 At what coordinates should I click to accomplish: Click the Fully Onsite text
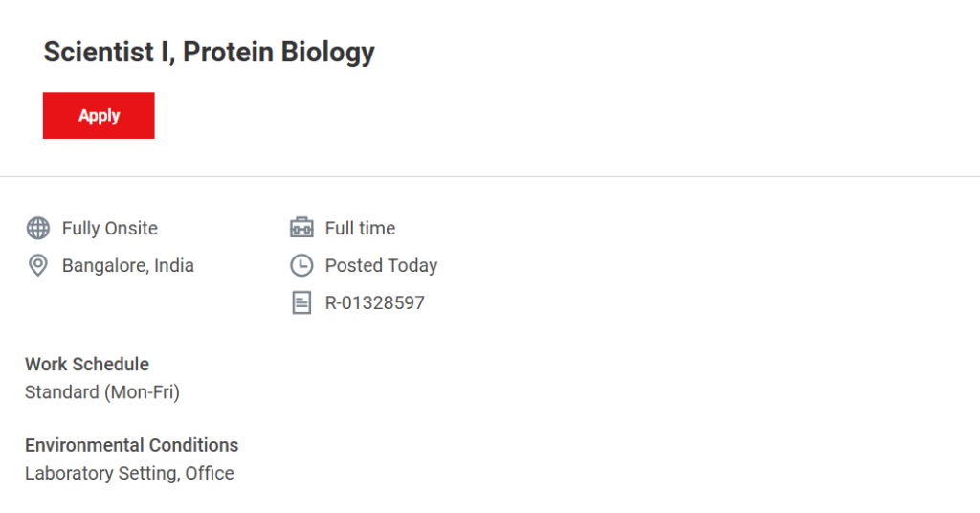pos(110,228)
